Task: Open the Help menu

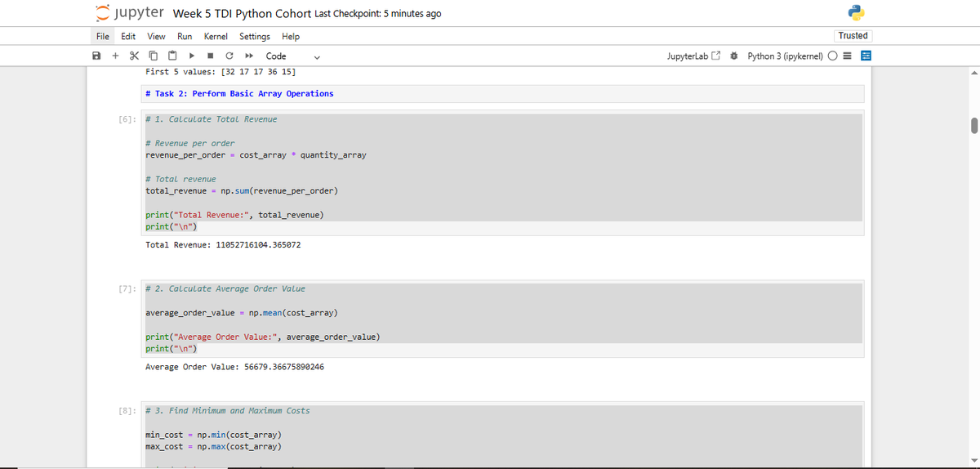Action: point(291,36)
